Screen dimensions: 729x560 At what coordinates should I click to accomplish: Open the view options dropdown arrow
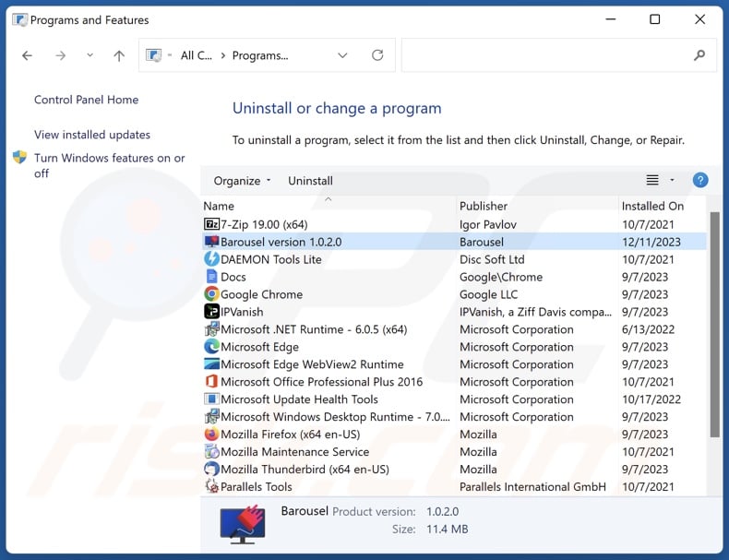672,180
